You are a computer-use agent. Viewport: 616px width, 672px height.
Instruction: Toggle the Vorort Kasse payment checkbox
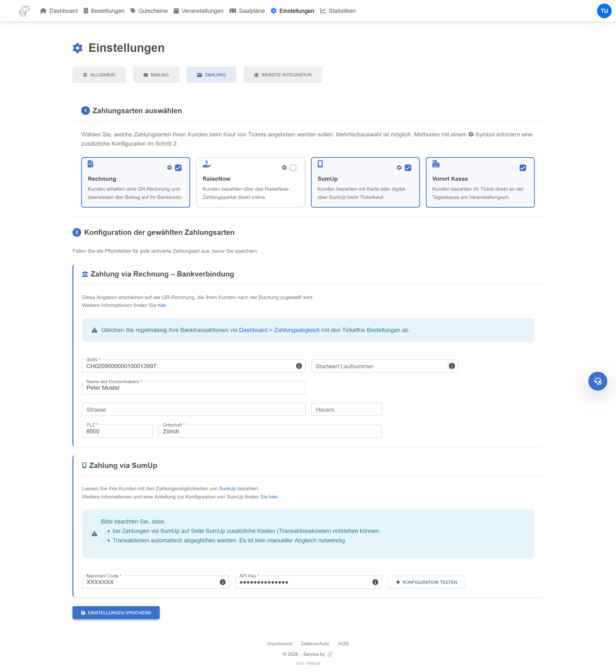coord(523,168)
